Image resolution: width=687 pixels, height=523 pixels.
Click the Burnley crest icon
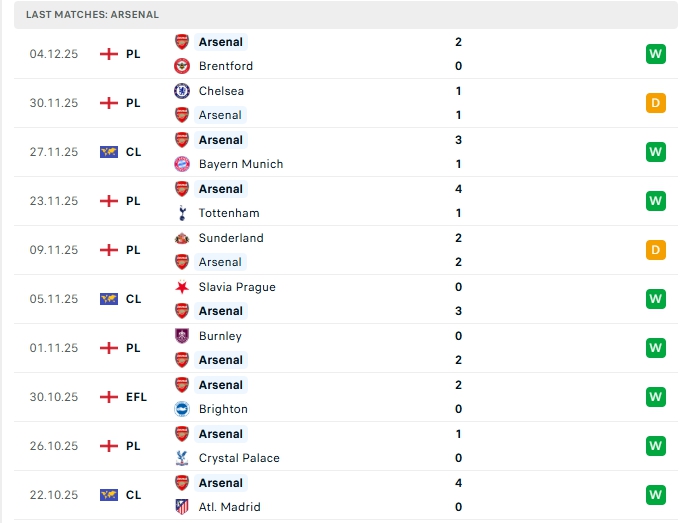[182, 336]
